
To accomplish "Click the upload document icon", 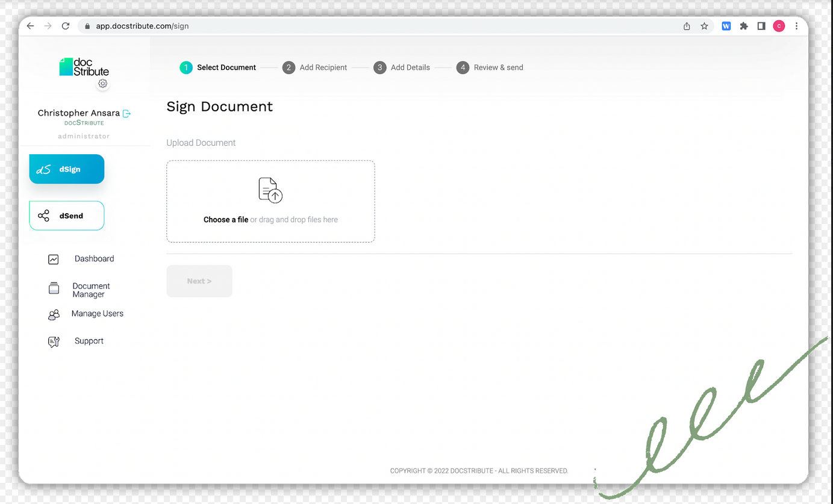I will pos(270,190).
